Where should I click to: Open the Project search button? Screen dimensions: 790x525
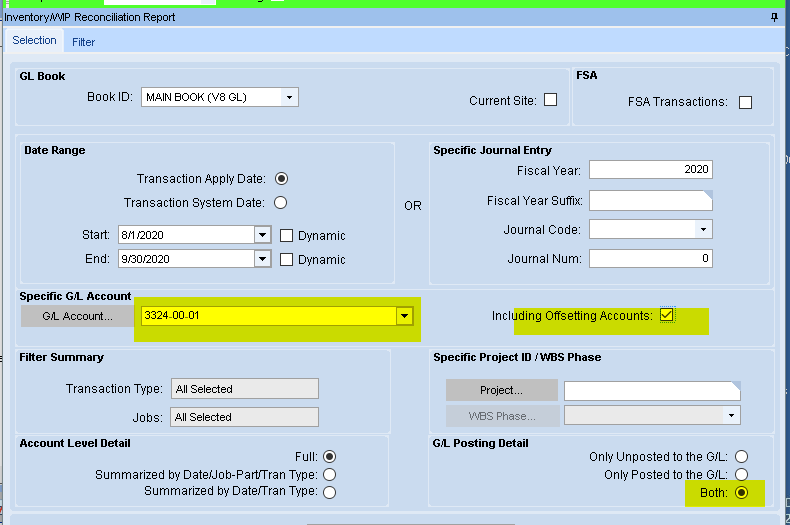tap(501, 390)
